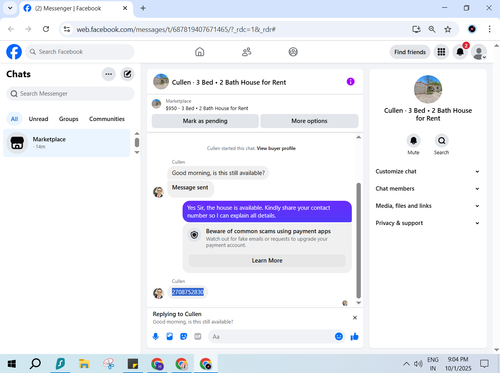Select the All chats filter
500x373 pixels.
[x=14, y=119]
